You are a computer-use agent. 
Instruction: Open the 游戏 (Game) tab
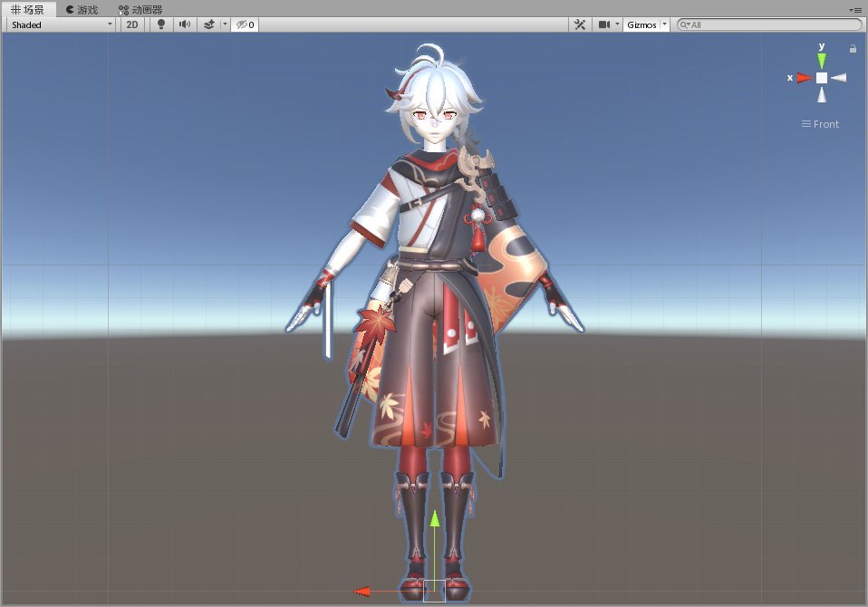[x=82, y=9]
